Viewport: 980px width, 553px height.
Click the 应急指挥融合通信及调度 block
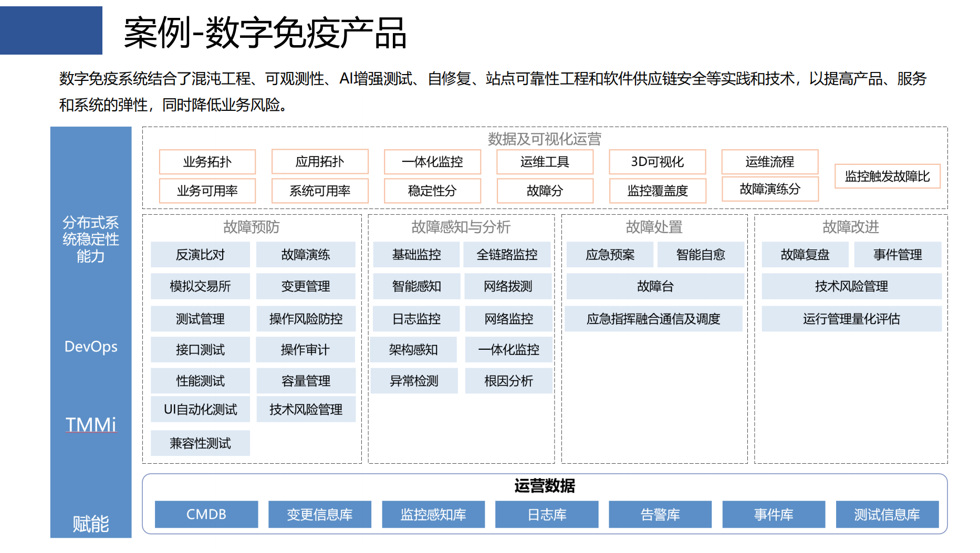pyautogui.click(x=653, y=319)
